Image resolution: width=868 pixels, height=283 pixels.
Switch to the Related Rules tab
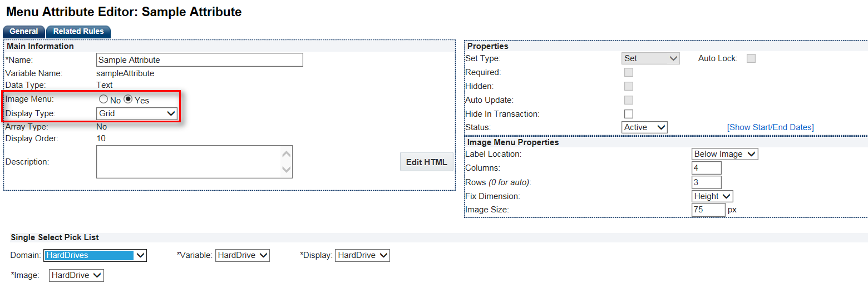[78, 32]
